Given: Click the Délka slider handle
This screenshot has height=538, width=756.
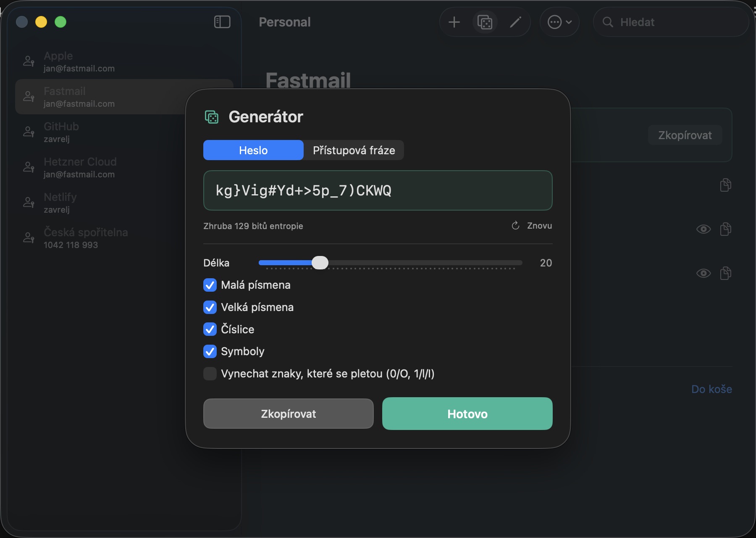Looking at the screenshot, I should [x=320, y=263].
